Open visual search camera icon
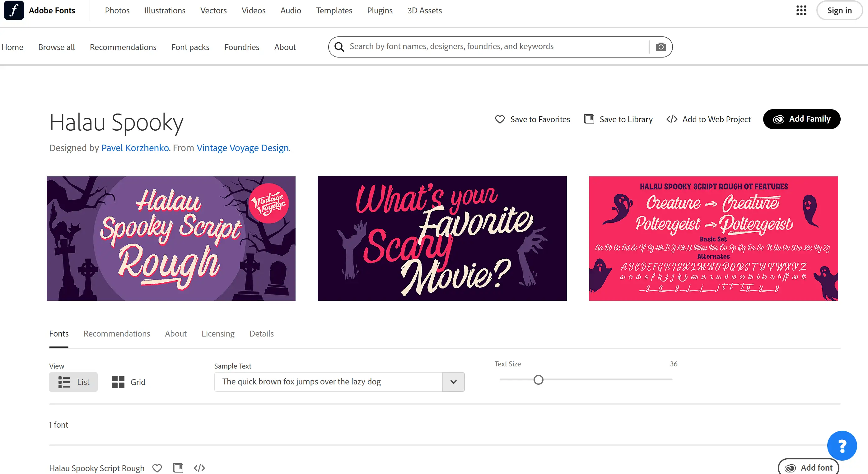 [661, 47]
